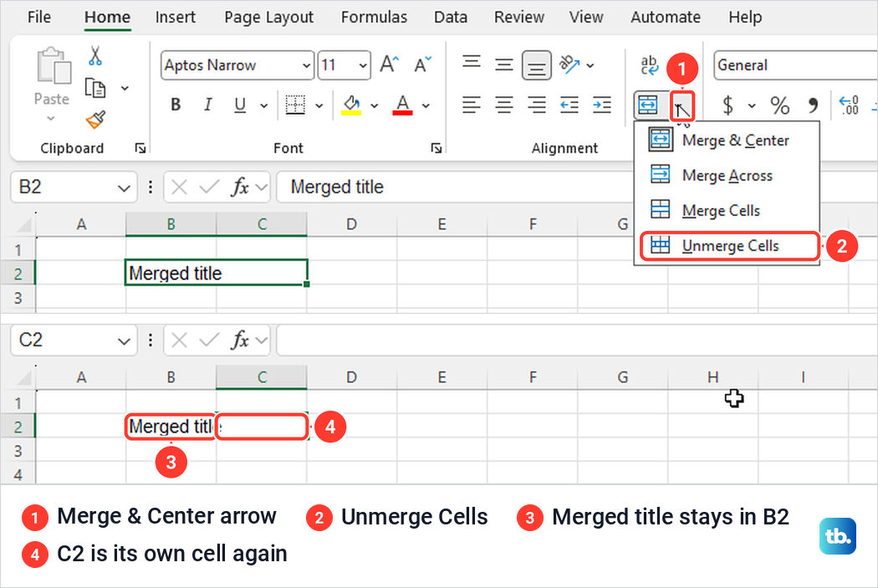Toggle Italic formatting

(207, 105)
